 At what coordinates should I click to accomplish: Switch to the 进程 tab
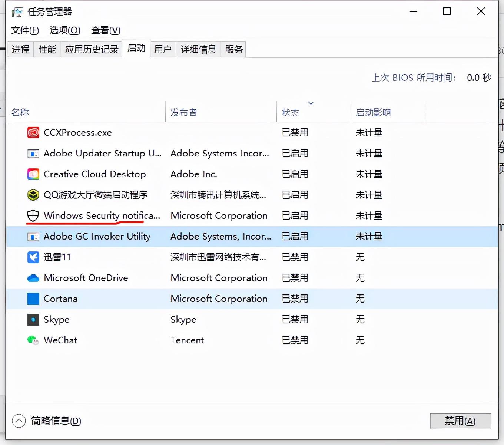coord(21,49)
